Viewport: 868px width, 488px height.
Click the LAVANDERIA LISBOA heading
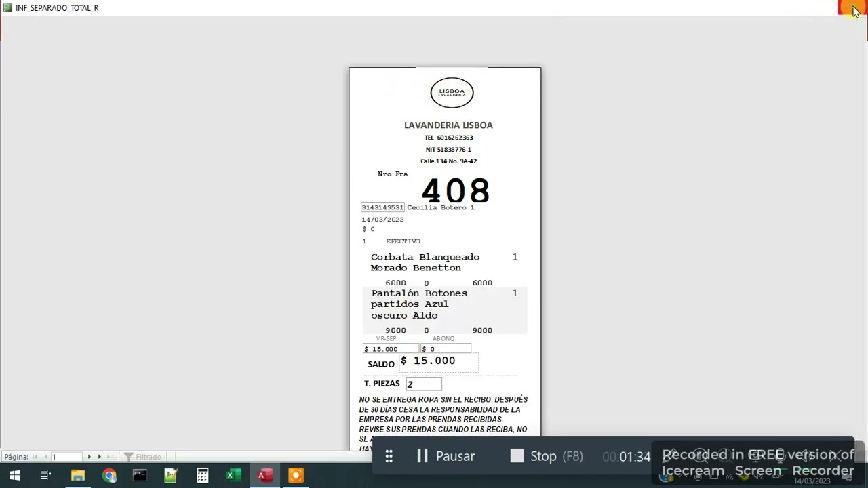click(448, 125)
